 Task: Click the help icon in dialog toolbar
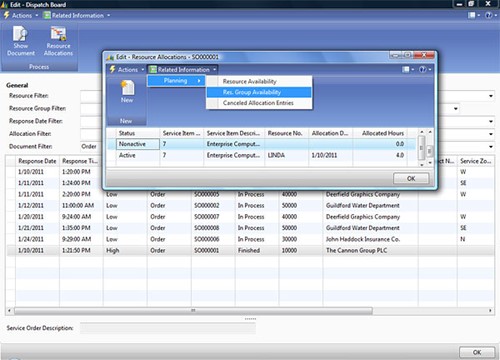425,69
